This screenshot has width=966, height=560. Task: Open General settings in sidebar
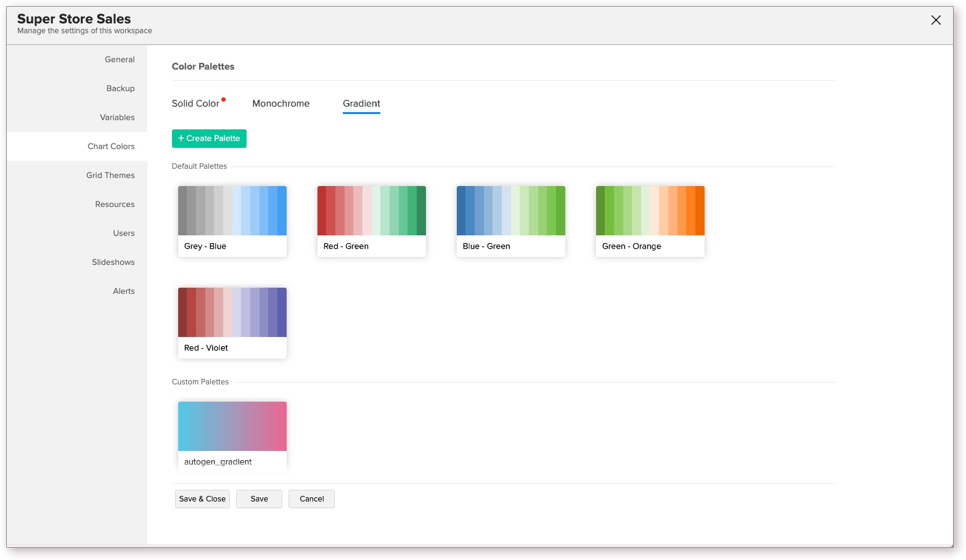tap(120, 60)
